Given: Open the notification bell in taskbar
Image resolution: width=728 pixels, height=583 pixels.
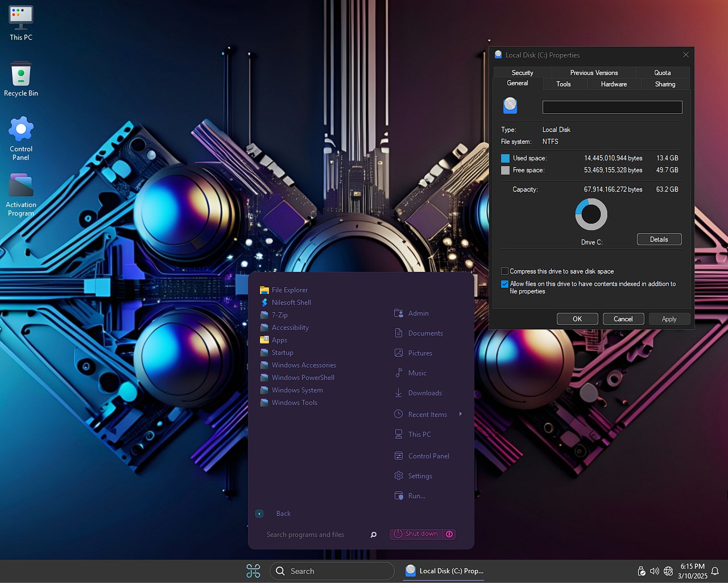Looking at the screenshot, I should tap(715, 571).
